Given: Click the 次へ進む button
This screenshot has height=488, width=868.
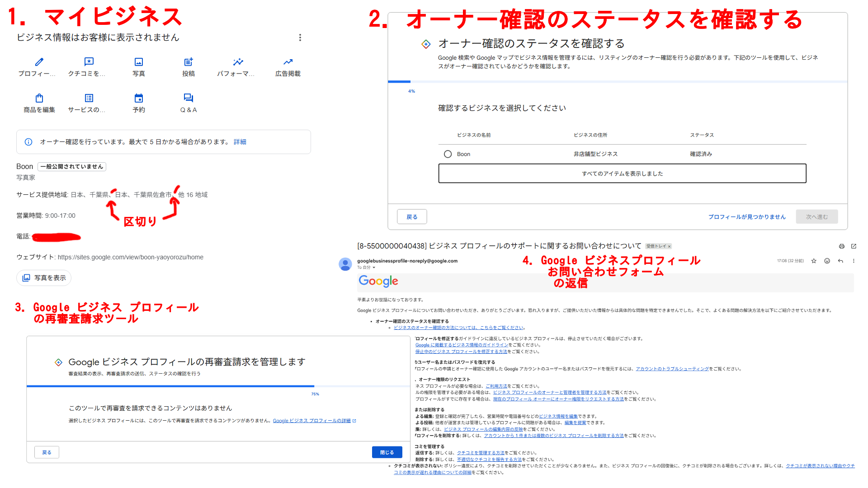Looking at the screenshot, I should [x=817, y=217].
